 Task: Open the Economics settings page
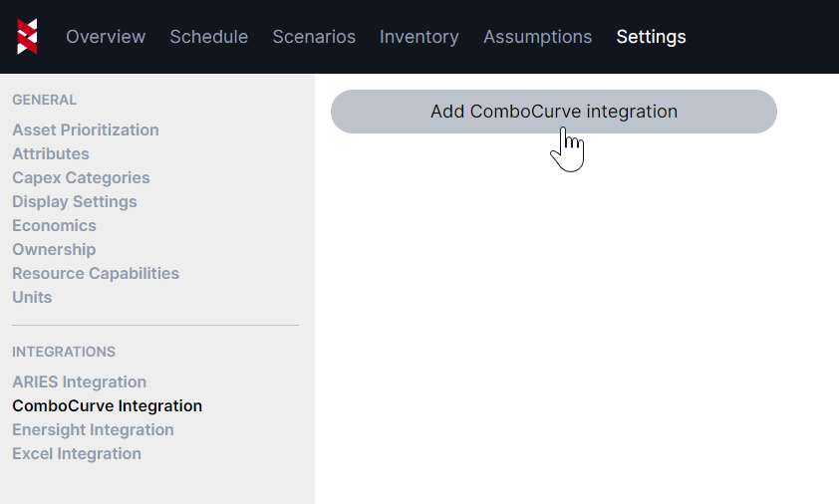54,226
